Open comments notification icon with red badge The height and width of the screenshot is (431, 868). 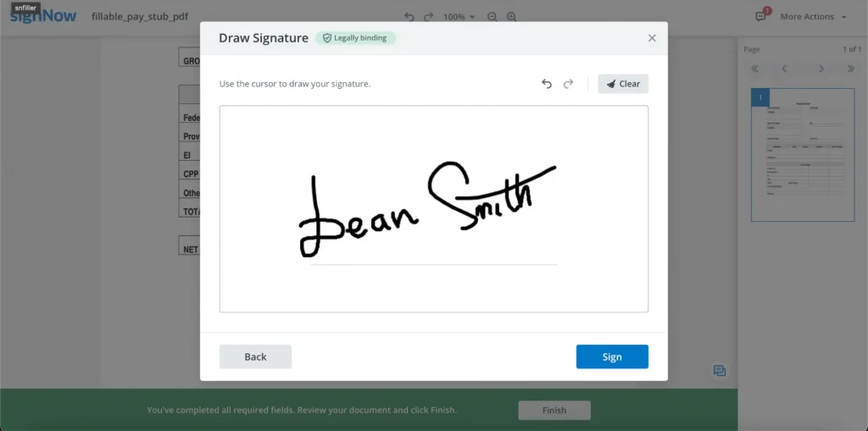coord(760,17)
